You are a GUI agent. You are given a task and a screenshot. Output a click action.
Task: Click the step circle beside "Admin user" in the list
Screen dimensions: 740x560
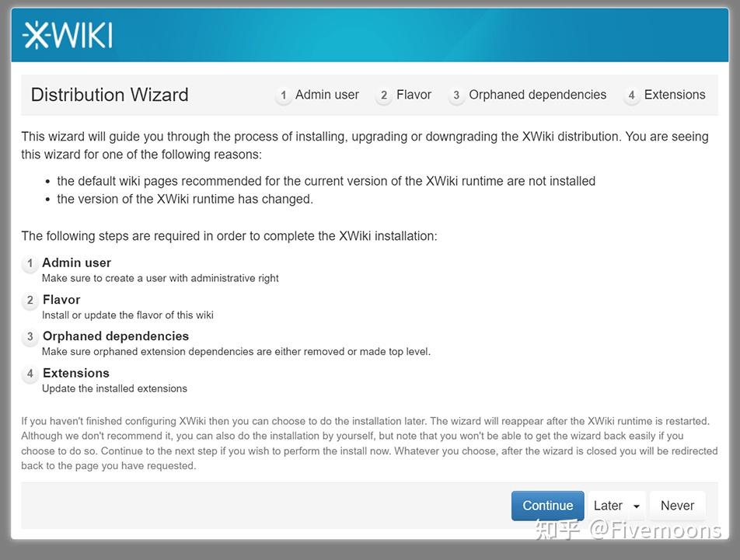[30, 263]
